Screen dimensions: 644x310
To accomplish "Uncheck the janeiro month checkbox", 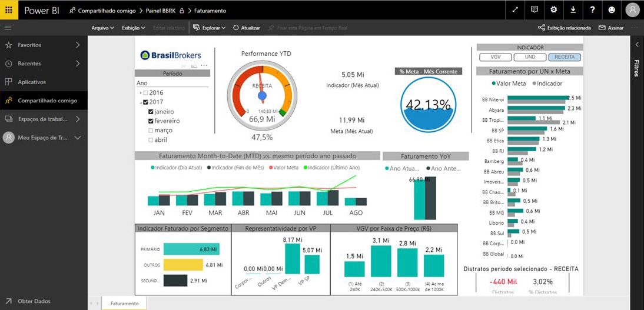I will 151,112.
